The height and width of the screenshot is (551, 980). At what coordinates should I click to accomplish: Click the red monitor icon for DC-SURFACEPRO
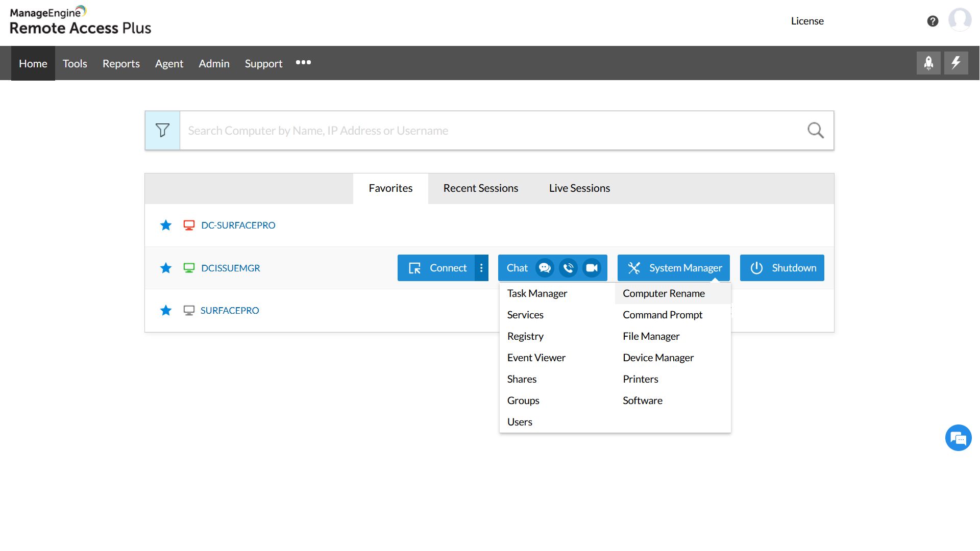point(189,225)
